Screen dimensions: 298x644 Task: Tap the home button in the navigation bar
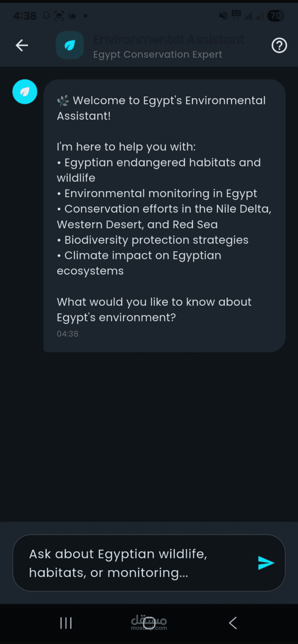149,623
